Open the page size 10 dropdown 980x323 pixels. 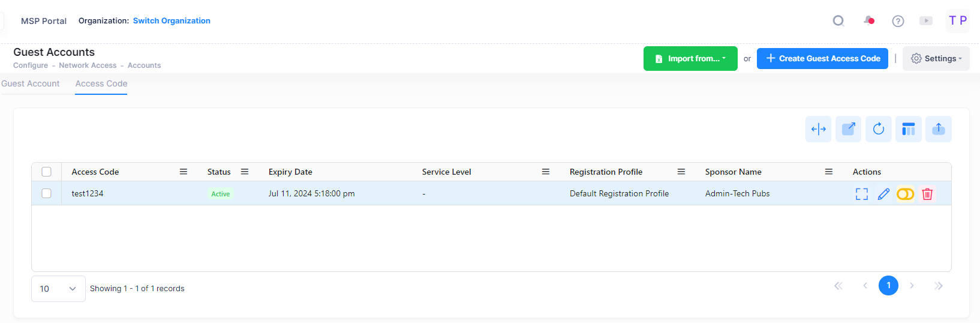click(x=58, y=289)
